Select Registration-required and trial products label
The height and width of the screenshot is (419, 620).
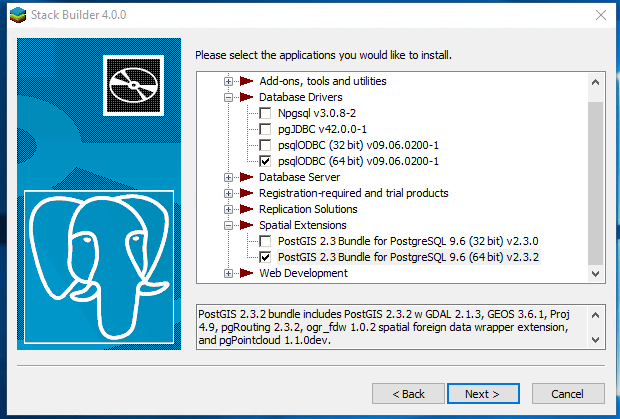[x=353, y=193]
